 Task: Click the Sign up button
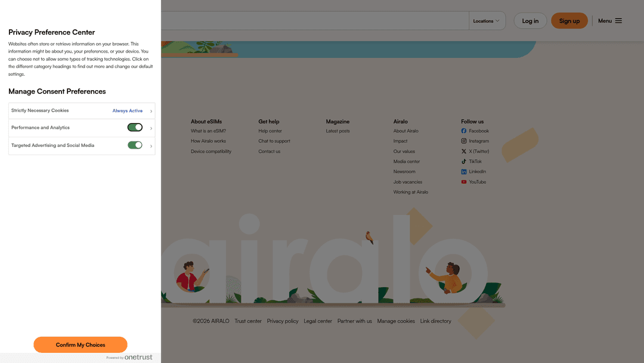(569, 20)
